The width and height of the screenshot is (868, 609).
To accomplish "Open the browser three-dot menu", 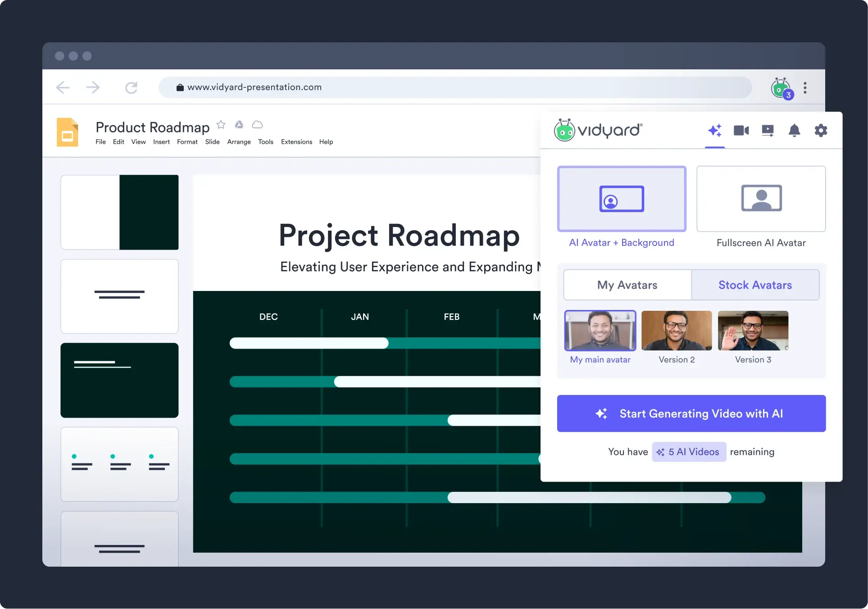I will pyautogui.click(x=805, y=87).
